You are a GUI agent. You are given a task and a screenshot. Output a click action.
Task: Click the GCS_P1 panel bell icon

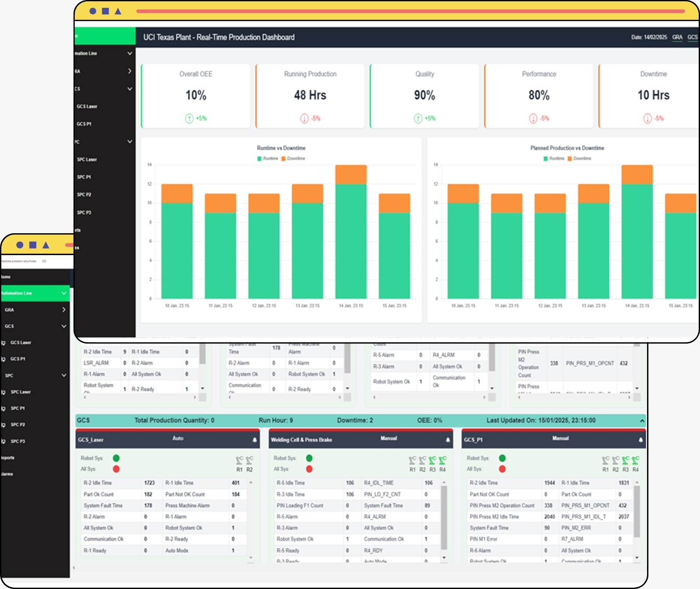640,440
